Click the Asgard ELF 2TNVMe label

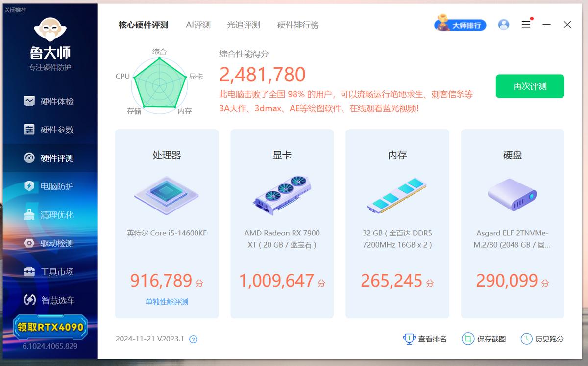tap(513, 239)
